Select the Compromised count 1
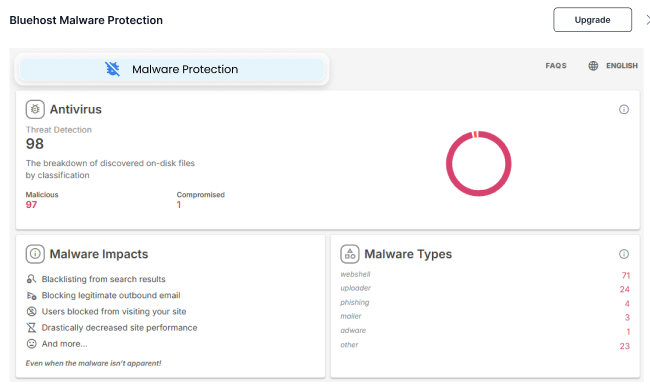 (x=179, y=205)
